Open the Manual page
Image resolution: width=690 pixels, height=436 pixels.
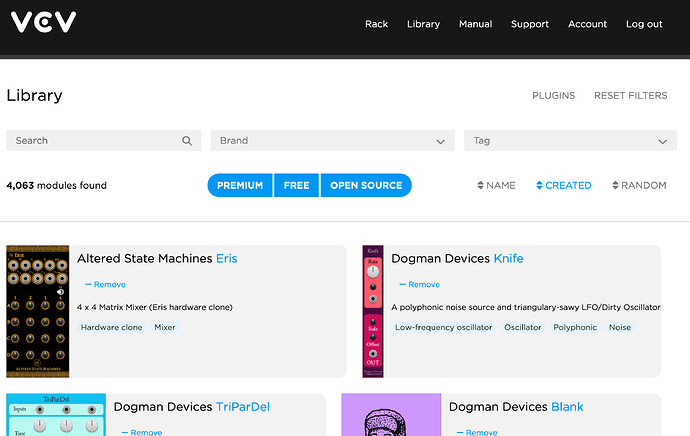(475, 24)
